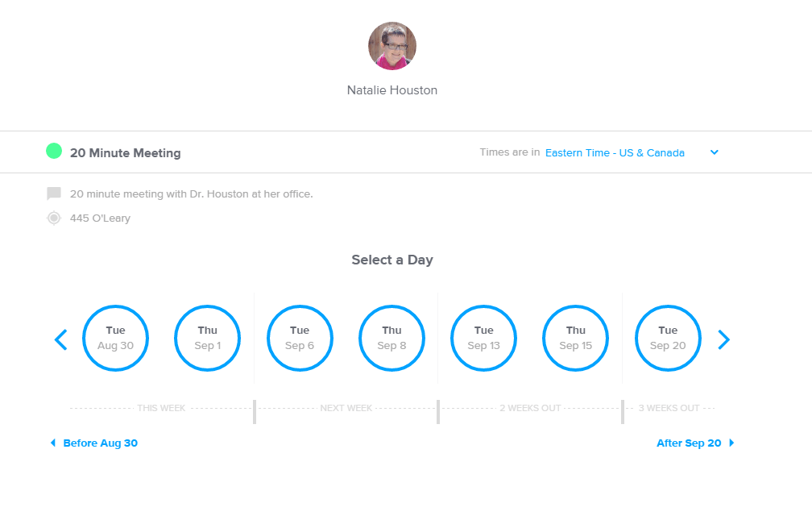
Task: Click the small arrow beside After Sep 20
Action: [731, 443]
